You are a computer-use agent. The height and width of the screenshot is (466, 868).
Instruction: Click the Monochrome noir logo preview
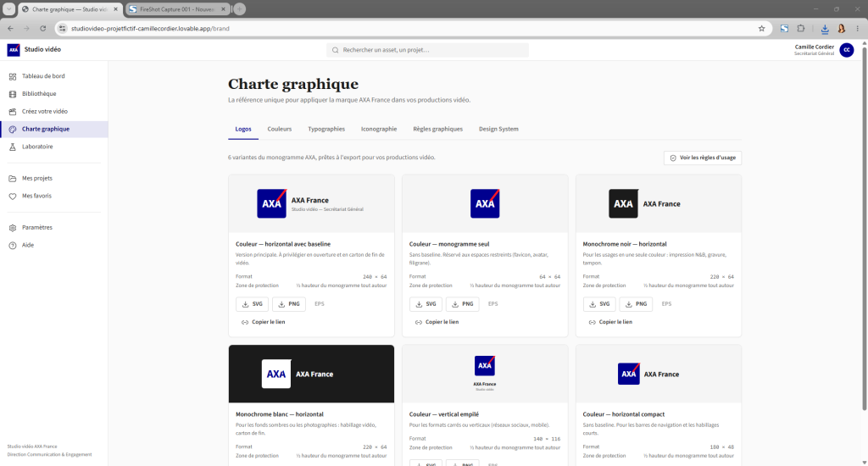point(658,203)
